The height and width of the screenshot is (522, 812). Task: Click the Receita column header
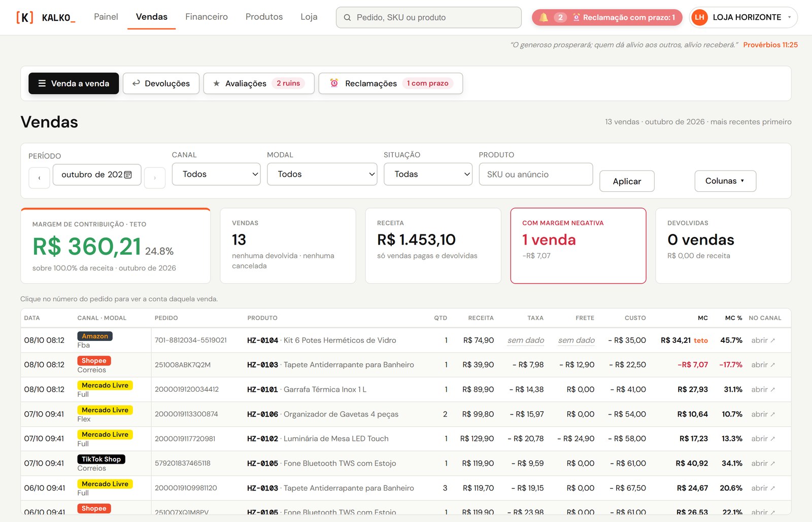(481, 318)
